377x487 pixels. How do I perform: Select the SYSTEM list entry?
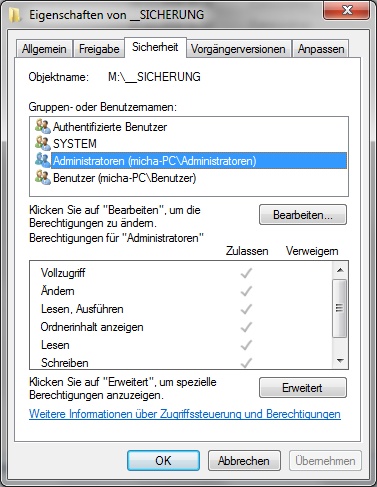pyautogui.click(x=74, y=144)
